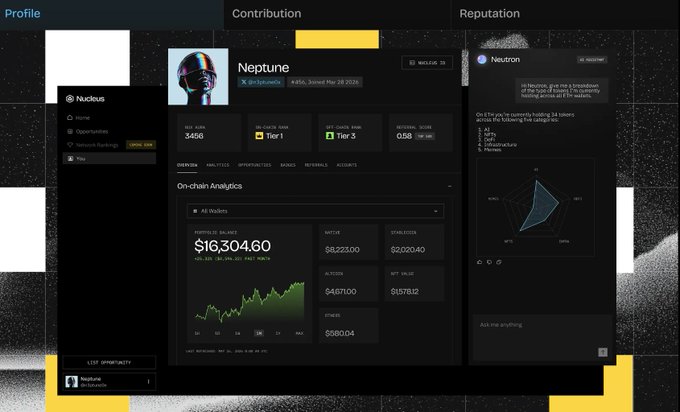This screenshot has height=412, width=680.
Task: Click the 3456 aura score card
Action: tap(209, 133)
